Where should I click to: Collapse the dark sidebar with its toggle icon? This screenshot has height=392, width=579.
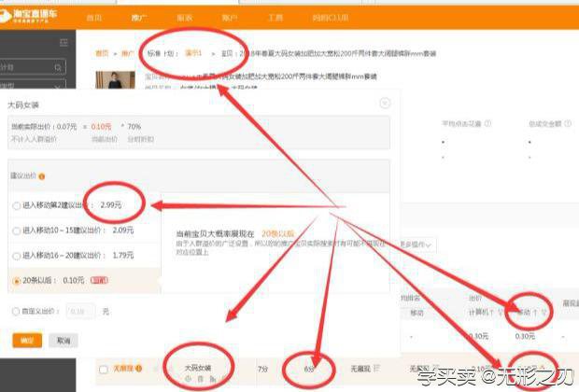click(x=64, y=42)
